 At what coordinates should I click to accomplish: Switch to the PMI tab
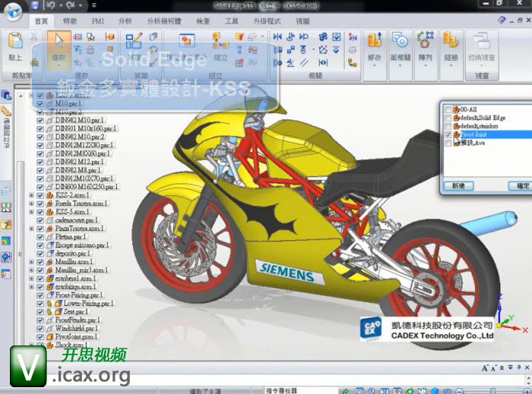point(98,21)
